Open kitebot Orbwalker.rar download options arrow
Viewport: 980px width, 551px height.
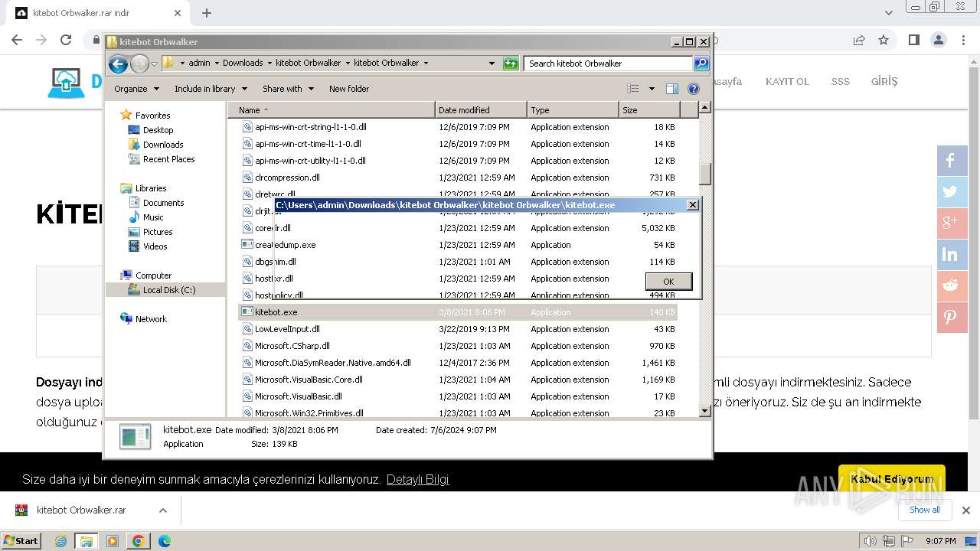coord(162,510)
